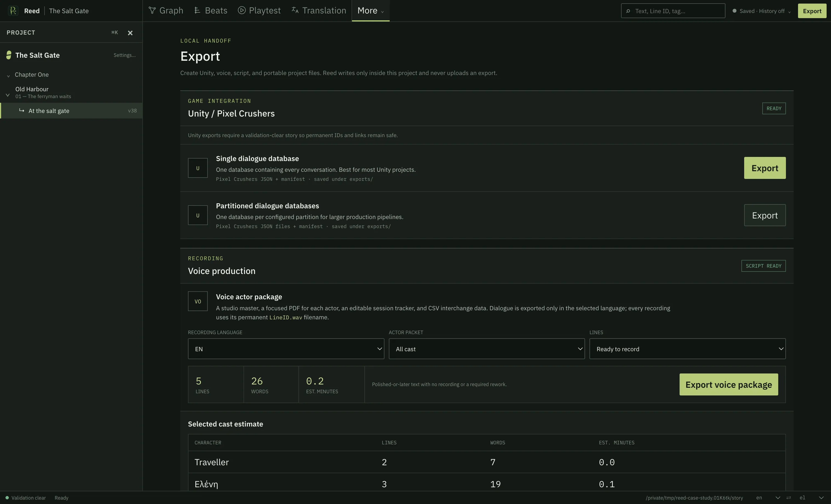Open the More menu
The width and height of the screenshot is (831, 504).
click(371, 11)
